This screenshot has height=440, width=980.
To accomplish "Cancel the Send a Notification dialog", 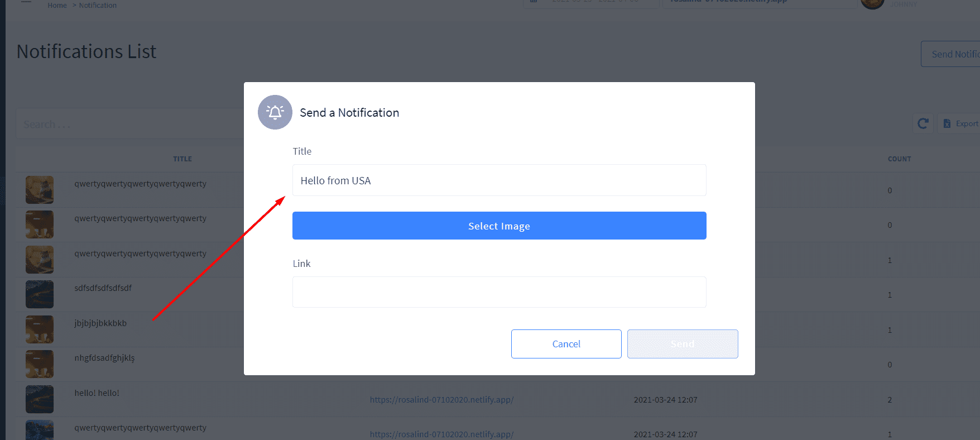I will click(566, 344).
